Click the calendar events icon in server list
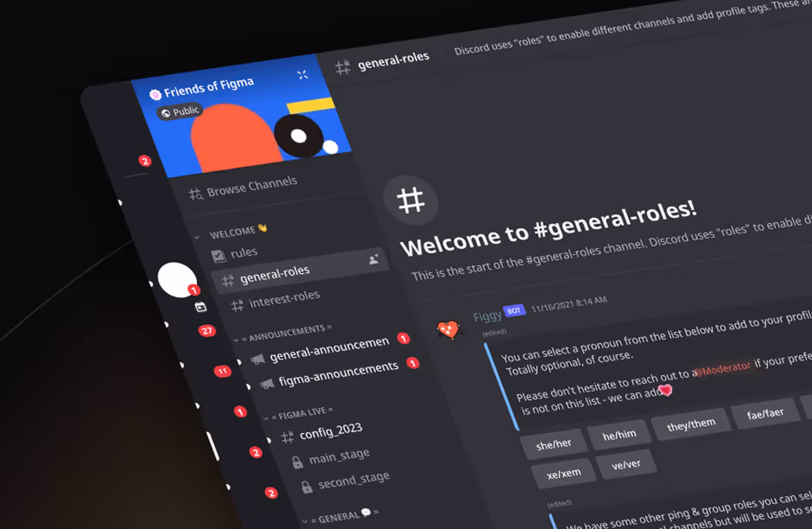Image resolution: width=812 pixels, height=529 pixels. pos(200,307)
